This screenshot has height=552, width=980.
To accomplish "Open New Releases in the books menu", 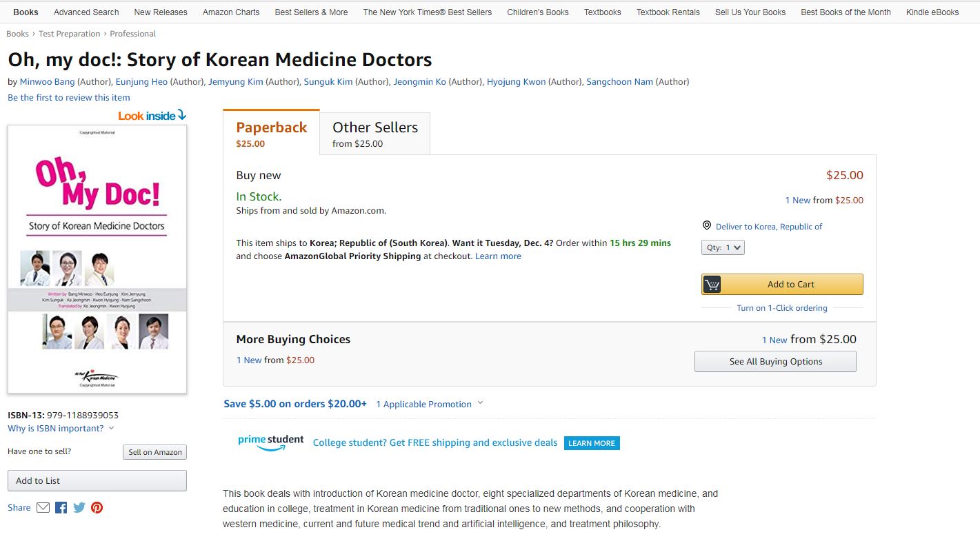I will pyautogui.click(x=161, y=12).
